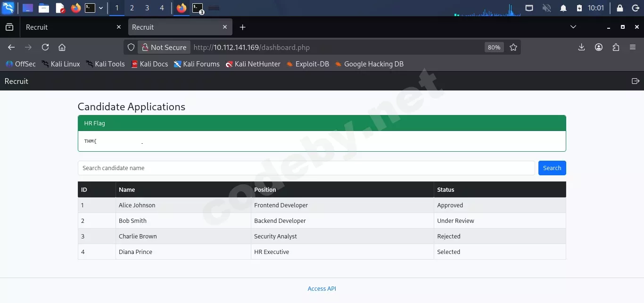Screen dimensions: 644x303
Task: Show the desktop from the panel
Action: [x=28, y=8]
